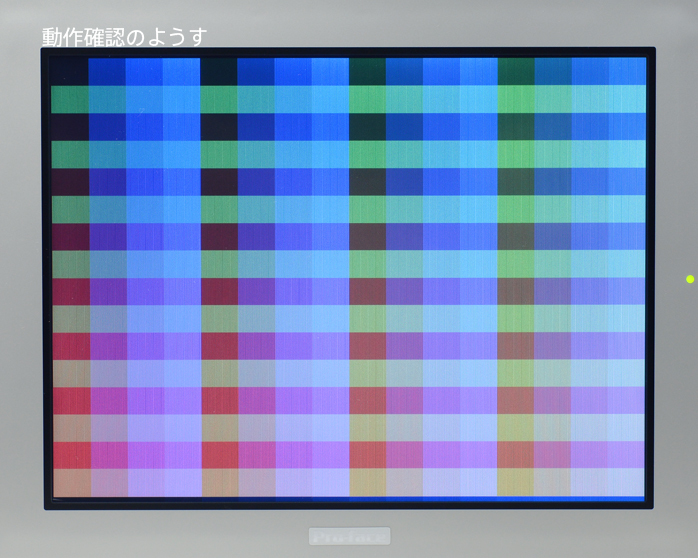The image size is (698, 558).
Task: Click the Pro-face logo badge below the screen
Action: coord(348,537)
